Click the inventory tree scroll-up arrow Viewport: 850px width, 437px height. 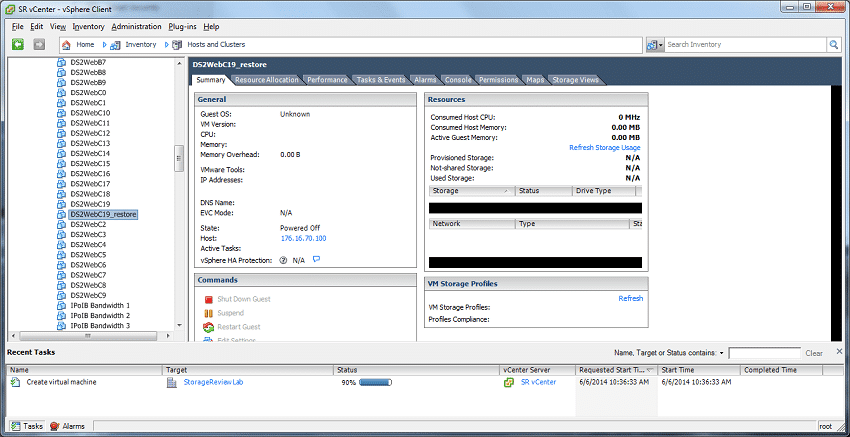coord(179,63)
